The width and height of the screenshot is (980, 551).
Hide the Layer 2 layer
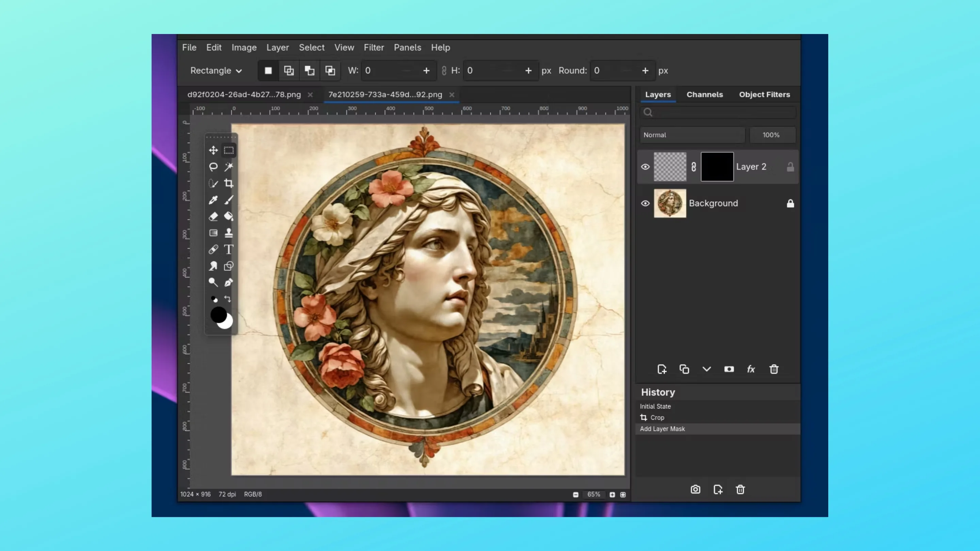coord(645,167)
